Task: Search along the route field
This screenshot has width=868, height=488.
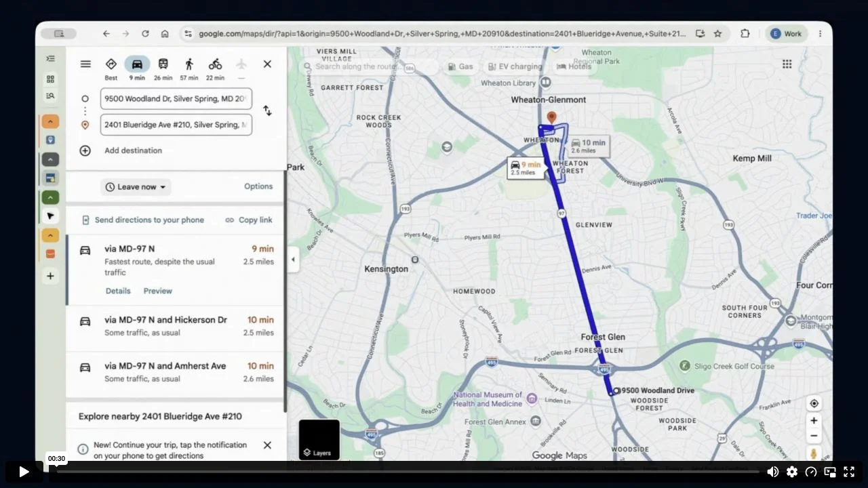Action: coord(370,66)
